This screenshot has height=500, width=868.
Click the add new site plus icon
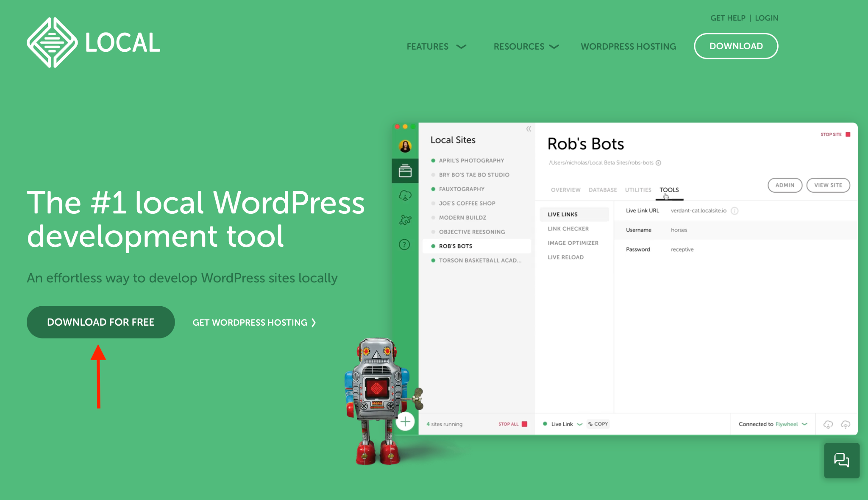tap(406, 422)
